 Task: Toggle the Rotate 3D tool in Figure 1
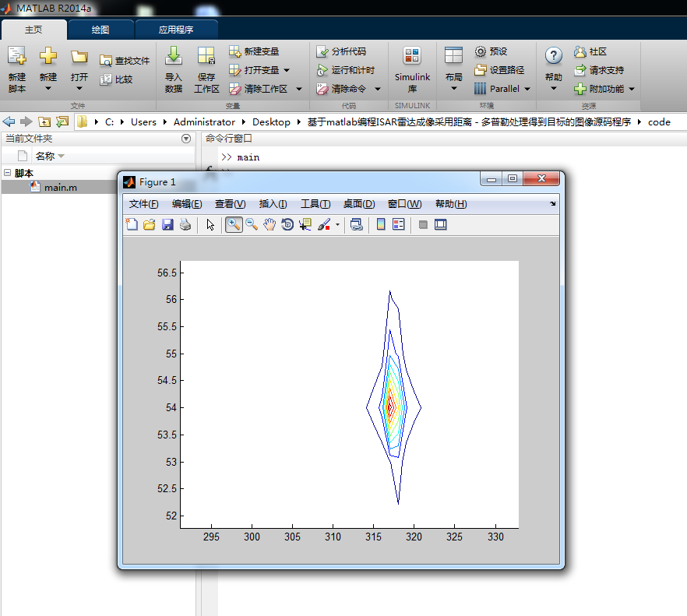287,225
